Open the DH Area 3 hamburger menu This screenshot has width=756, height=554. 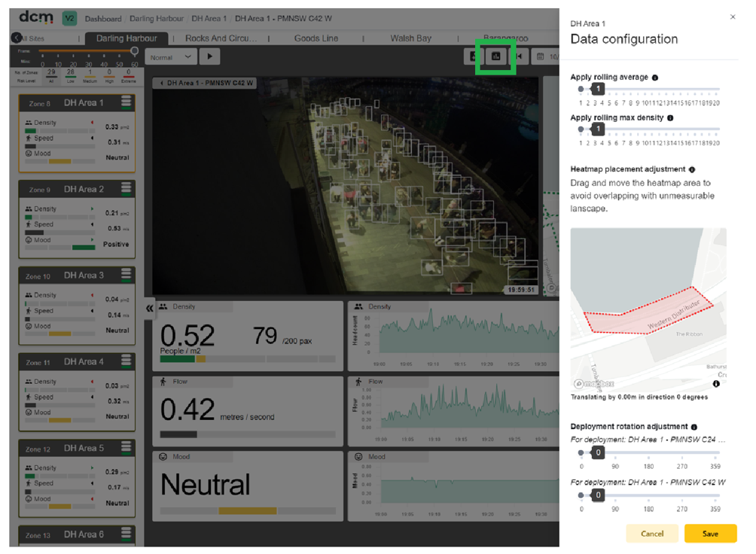pyautogui.click(x=126, y=275)
